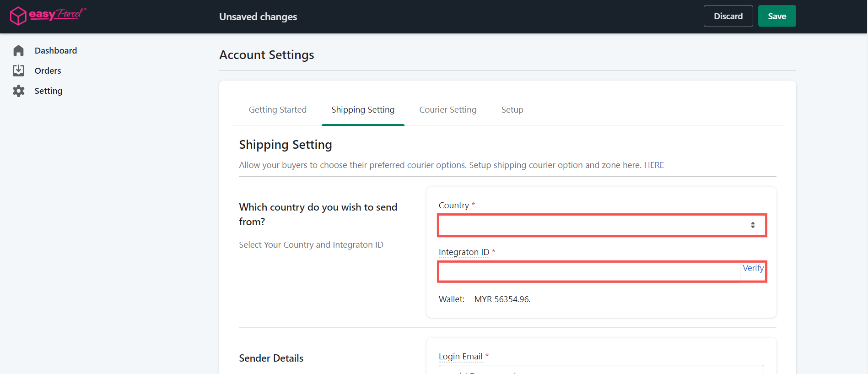
Task: Save the account settings
Action: pos(777,16)
